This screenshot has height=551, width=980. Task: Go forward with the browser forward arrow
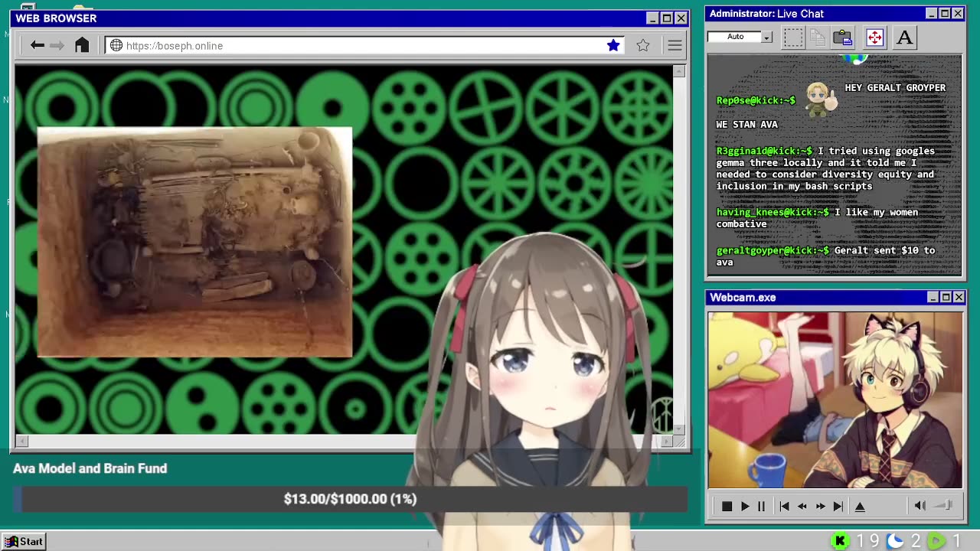coord(57,46)
